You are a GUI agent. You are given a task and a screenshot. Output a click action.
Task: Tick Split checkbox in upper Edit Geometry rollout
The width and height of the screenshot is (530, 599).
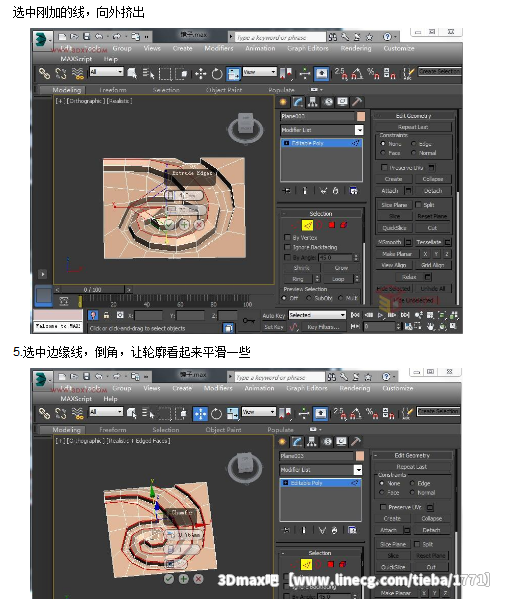(x=418, y=204)
